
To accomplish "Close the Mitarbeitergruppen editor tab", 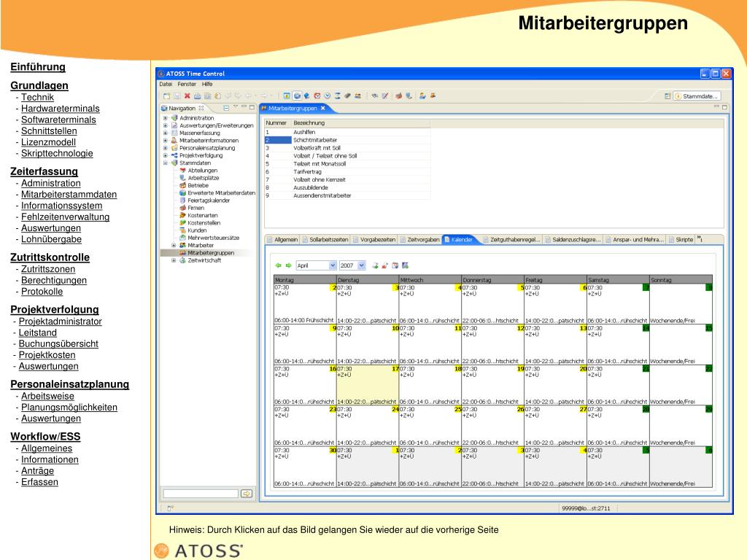I will [322, 109].
